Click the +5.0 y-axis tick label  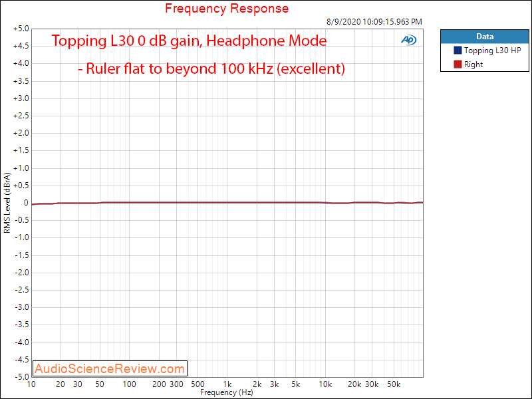pyautogui.click(x=21, y=29)
